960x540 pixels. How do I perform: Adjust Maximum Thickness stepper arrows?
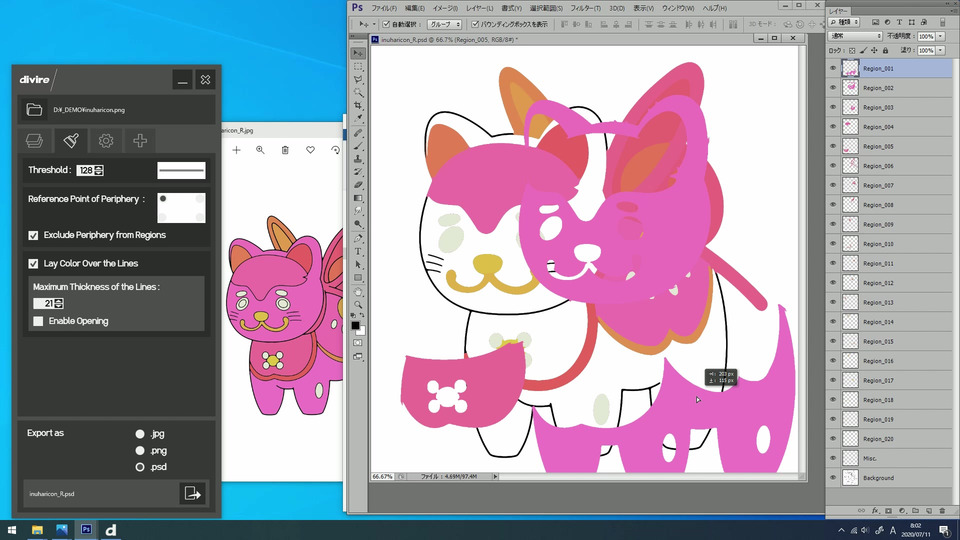coord(59,304)
